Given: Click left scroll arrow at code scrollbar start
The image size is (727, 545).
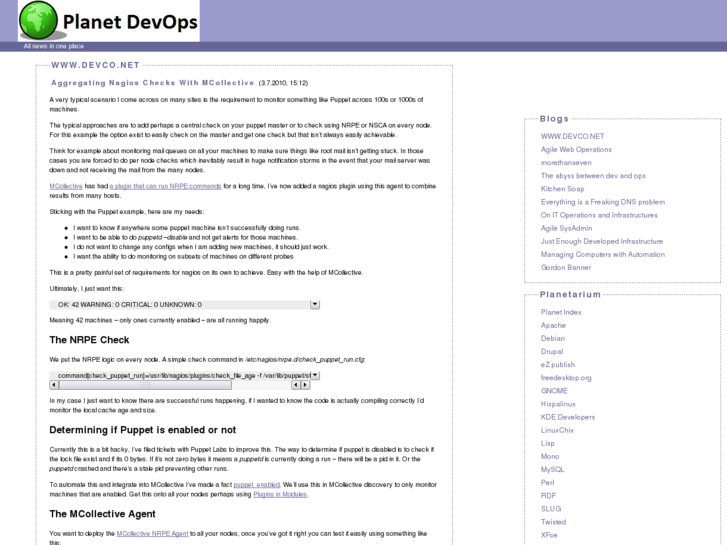Looking at the screenshot, I should 54,385.
